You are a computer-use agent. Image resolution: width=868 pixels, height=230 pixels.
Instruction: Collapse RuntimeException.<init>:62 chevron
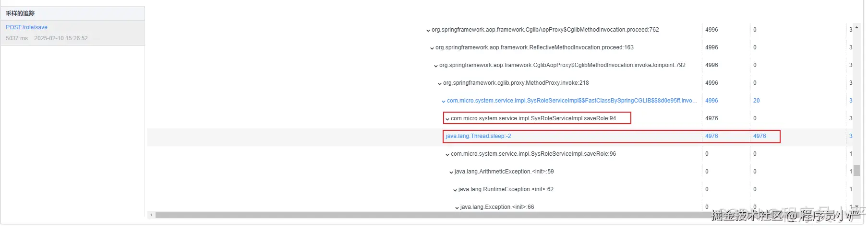[x=455, y=190]
